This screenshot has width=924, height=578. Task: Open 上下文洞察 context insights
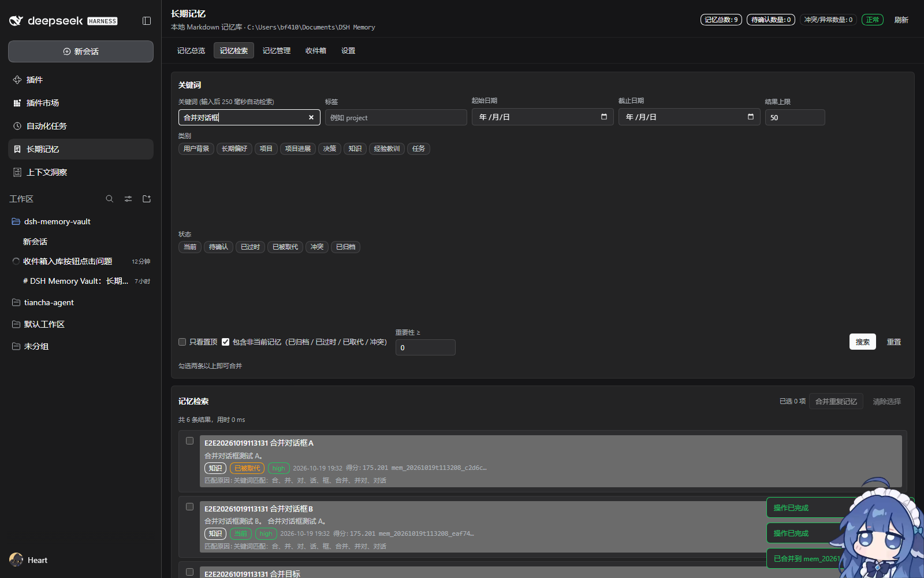[81, 172]
